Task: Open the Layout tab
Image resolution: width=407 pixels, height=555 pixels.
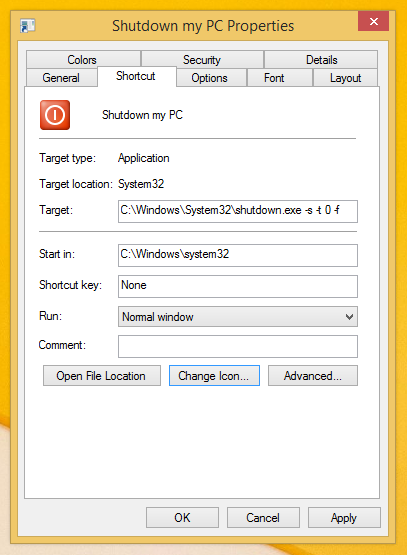Action: click(345, 78)
